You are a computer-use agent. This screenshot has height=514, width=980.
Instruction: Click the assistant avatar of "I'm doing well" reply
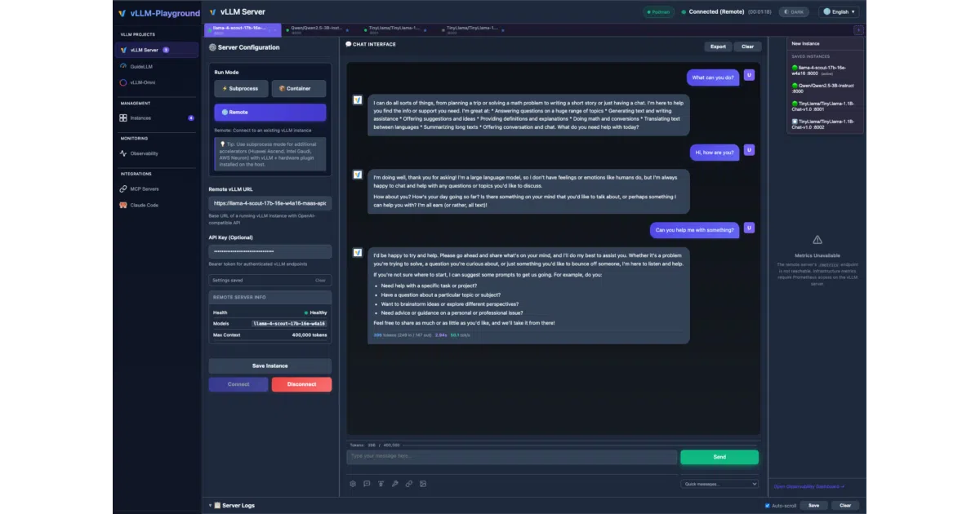click(x=358, y=175)
